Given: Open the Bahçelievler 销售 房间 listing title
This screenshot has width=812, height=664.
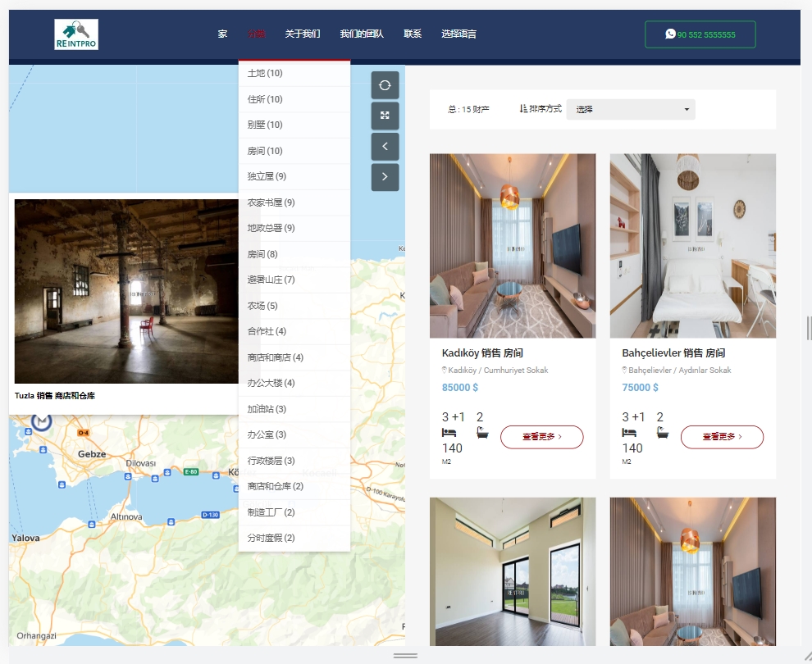Looking at the screenshot, I should (673, 353).
